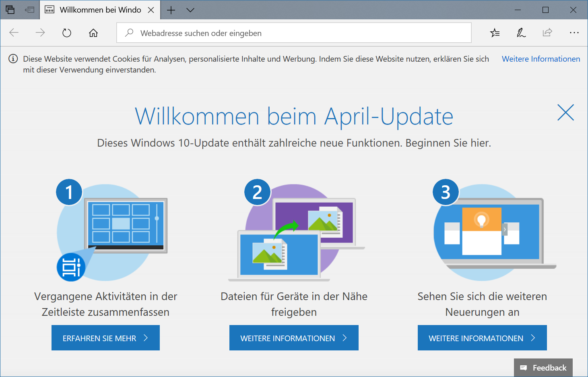Go forward with the right arrow
The image size is (588, 377).
(40, 33)
